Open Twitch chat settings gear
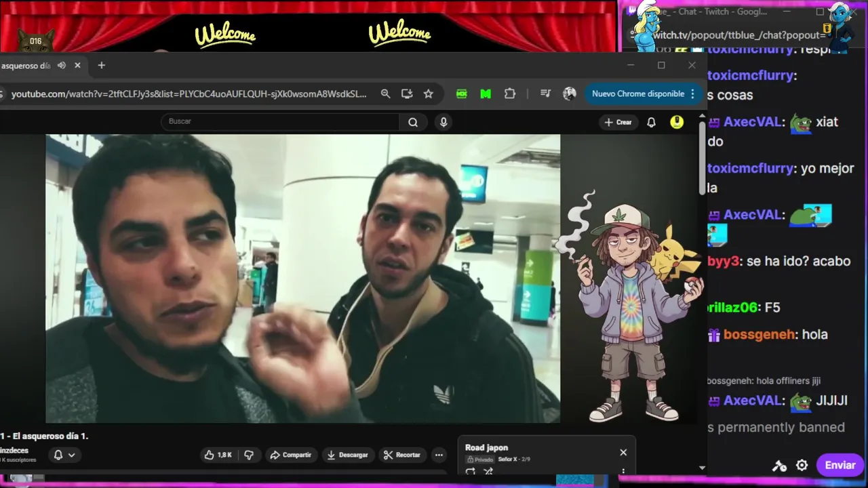 click(x=802, y=465)
